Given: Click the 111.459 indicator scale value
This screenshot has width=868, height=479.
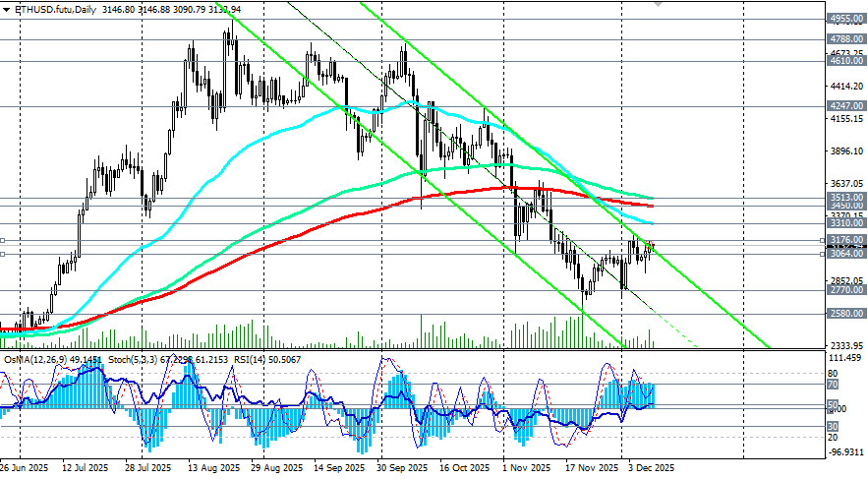Looking at the screenshot, I should coord(847,358).
